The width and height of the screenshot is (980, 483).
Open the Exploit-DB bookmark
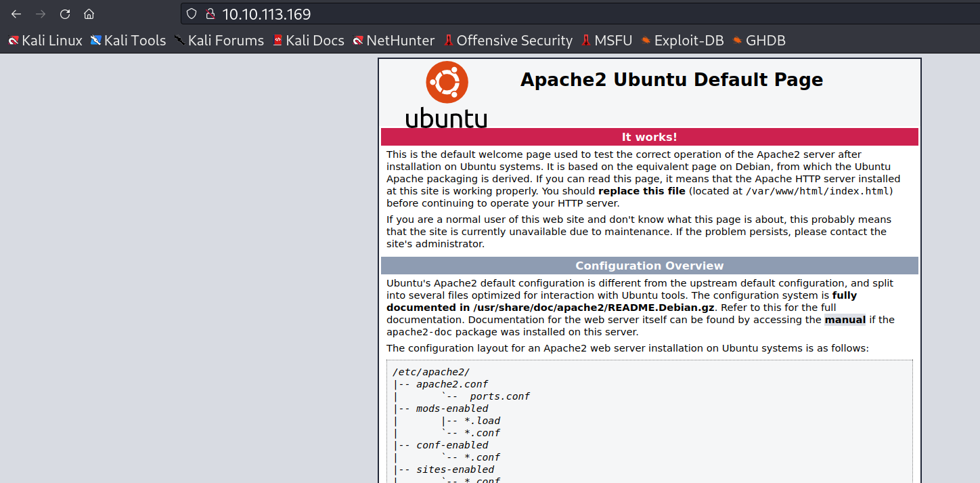tap(682, 41)
